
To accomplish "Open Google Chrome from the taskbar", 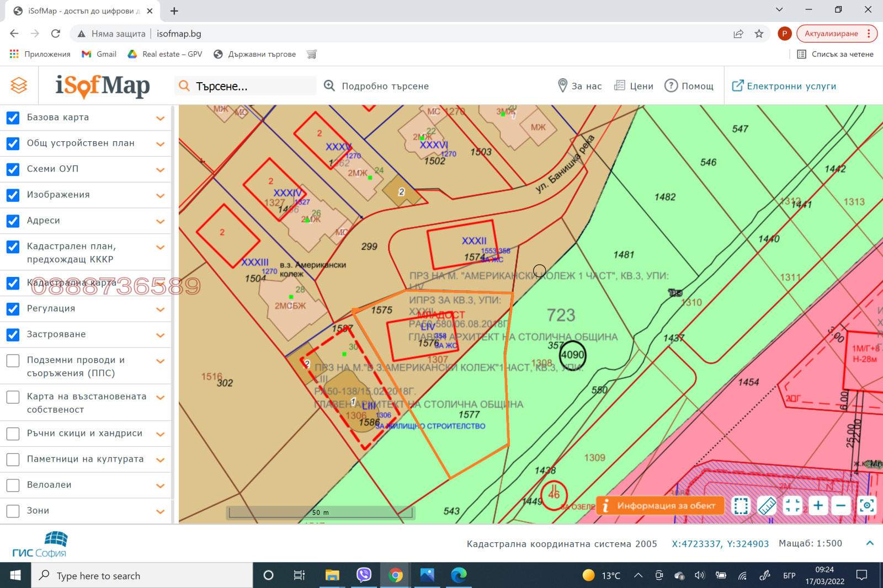I will pos(395,575).
